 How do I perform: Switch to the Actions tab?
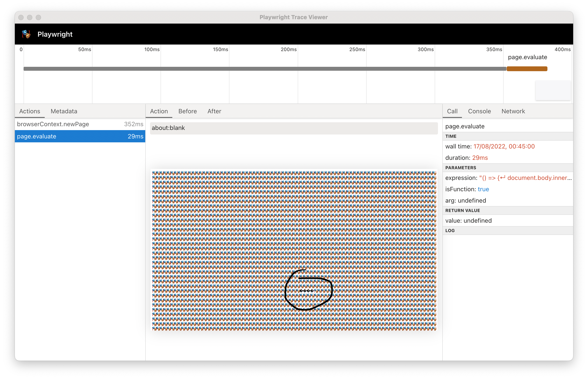click(x=29, y=111)
